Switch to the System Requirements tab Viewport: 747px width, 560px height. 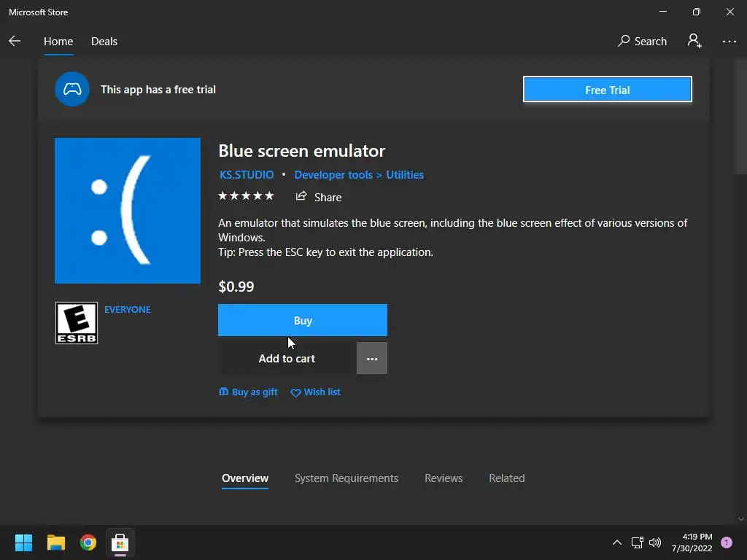click(x=347, y=478)
